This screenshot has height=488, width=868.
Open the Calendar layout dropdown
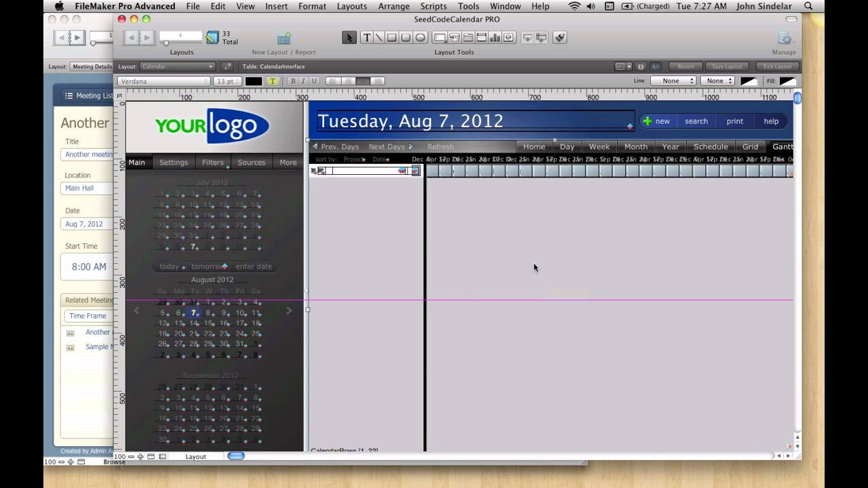coord(178,66)
